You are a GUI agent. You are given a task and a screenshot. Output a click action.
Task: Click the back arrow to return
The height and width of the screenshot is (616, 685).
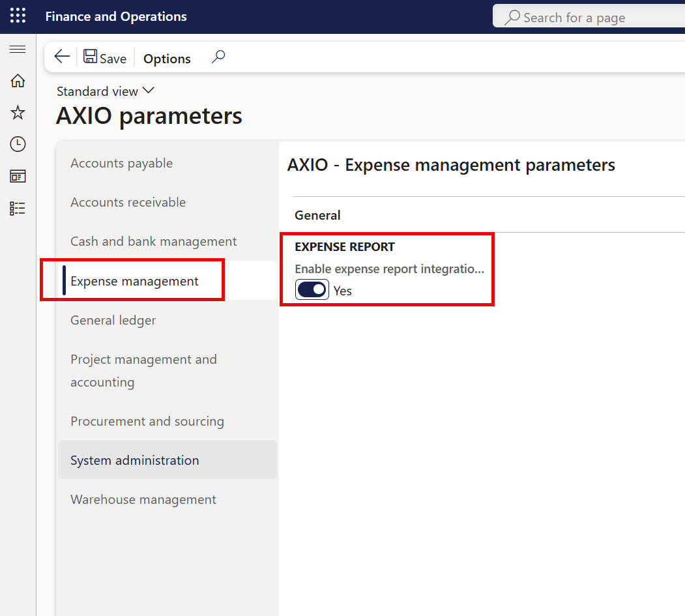[61, 57]
